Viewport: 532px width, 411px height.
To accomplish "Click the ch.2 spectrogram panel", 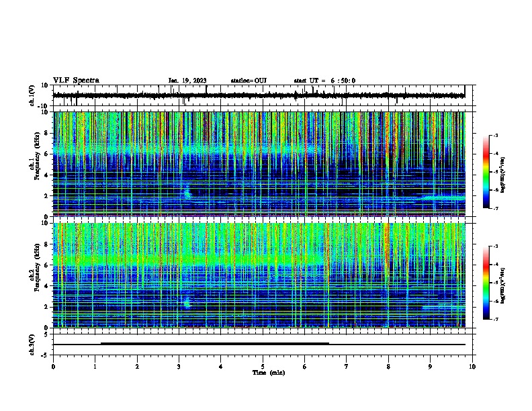I will 259,275.
